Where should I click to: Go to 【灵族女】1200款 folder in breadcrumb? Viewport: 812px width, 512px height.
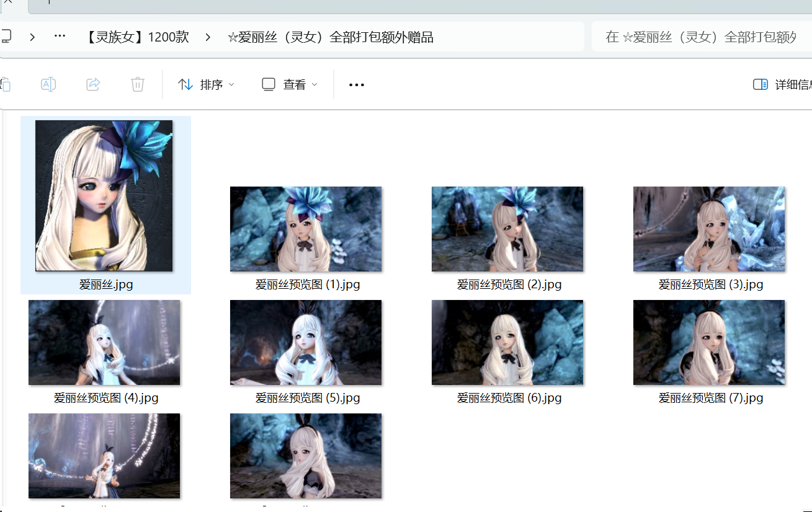coord(135,37)
